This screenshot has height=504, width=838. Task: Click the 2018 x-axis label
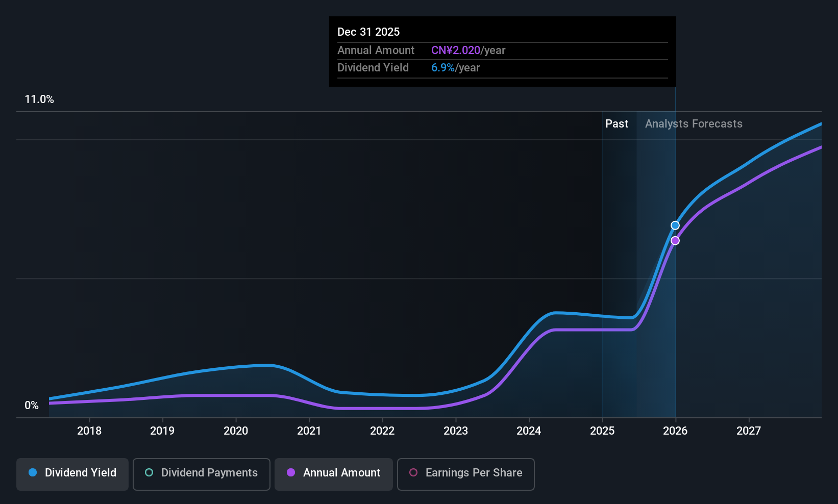(x=89, y=431)
